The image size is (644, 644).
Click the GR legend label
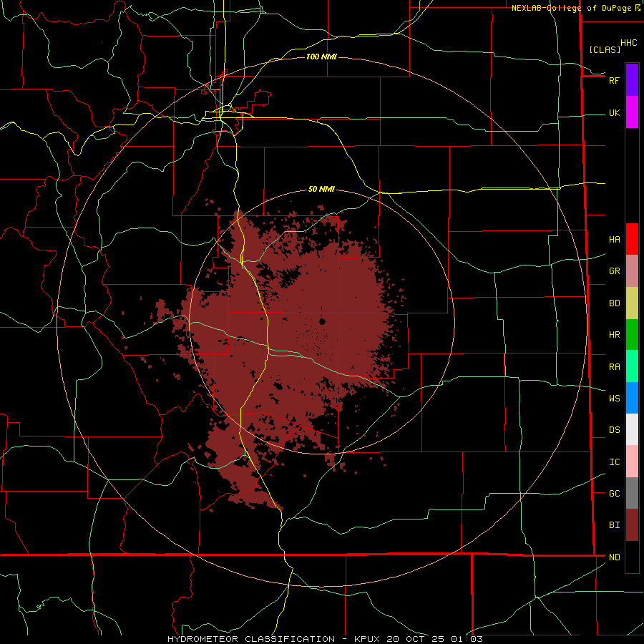pyautogui.click(x=614, y=271)
